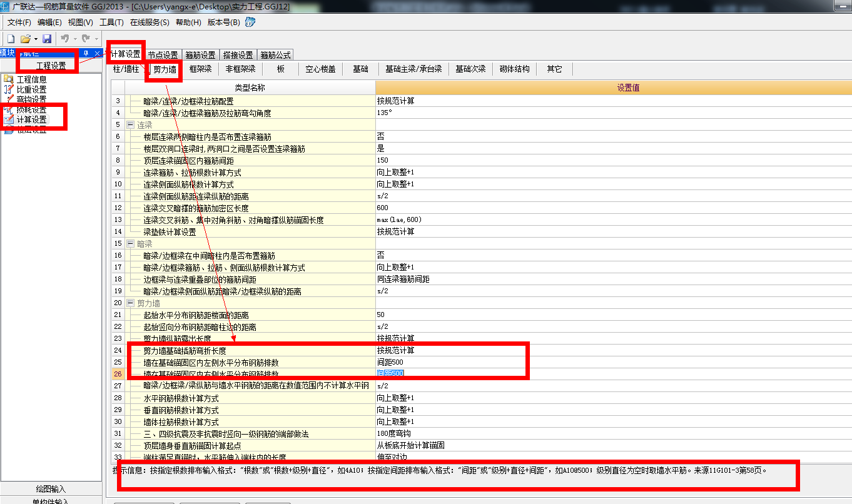Open the 在线服务(S) menu
The height and width of the screenshot is (504, 852).
(150, 23)
